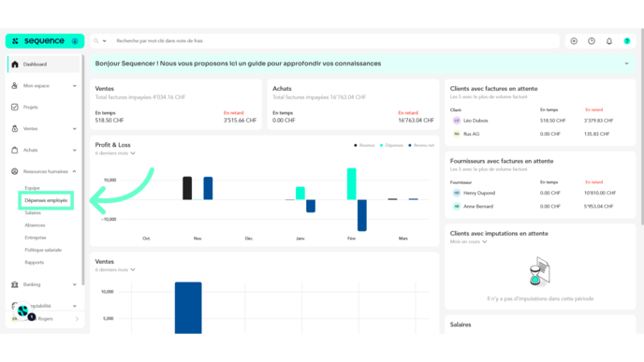Click 3'379.83 CHF for Léo Dubois
Viewport: 644px width, 362px height.
click(x=598, y=121)
